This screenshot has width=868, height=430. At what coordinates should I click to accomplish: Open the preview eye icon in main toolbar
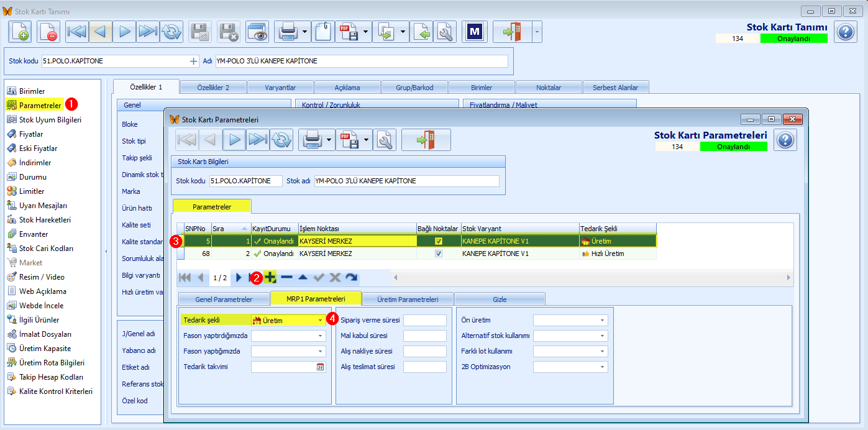(x=257, y=32)
